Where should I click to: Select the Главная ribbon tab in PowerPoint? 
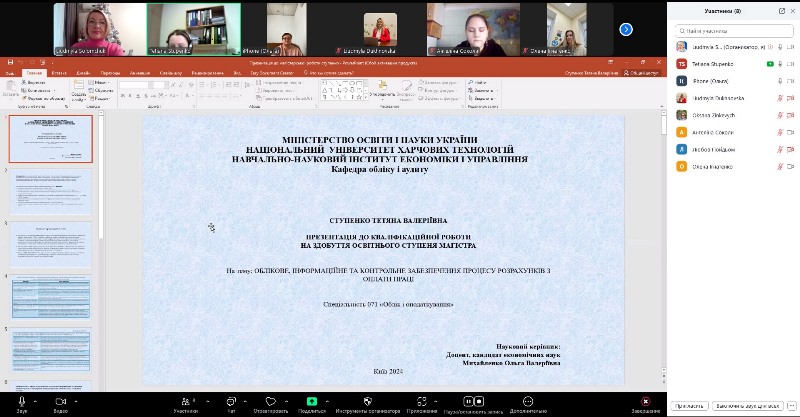pyautogui.click(x=35, y=73)
